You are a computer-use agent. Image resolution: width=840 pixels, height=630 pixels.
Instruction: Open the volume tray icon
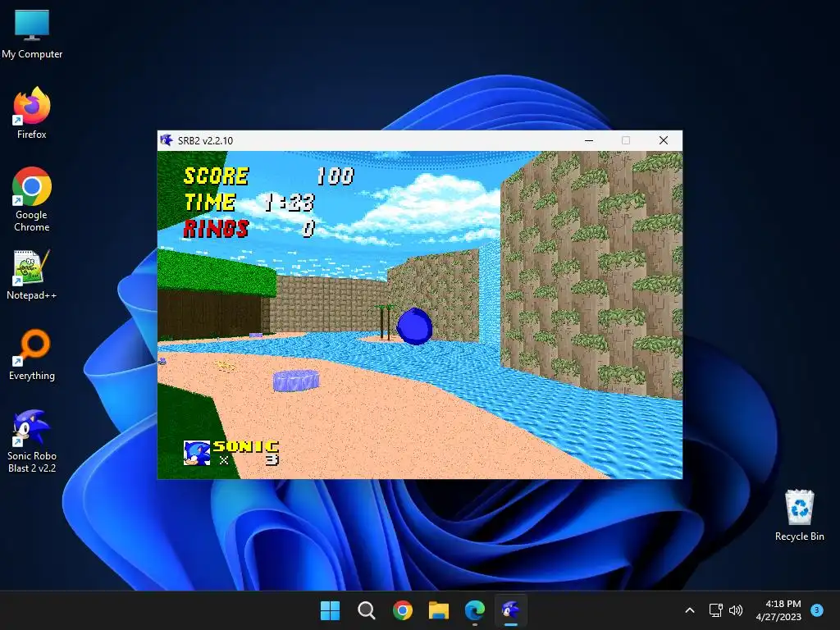[x=736, y=610]
